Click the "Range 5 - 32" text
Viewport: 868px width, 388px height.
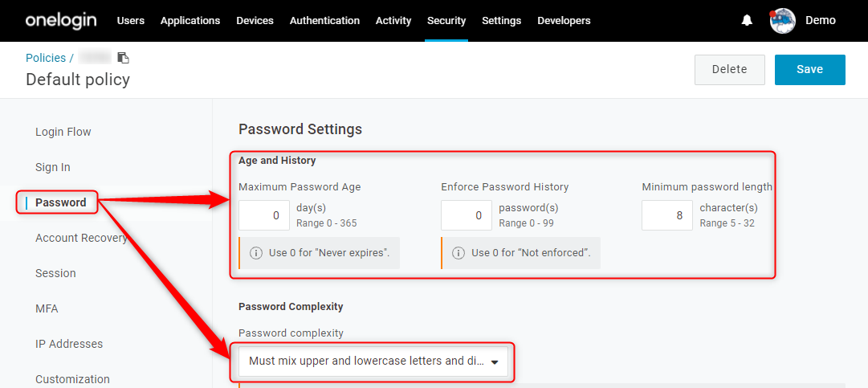point(727,223)
